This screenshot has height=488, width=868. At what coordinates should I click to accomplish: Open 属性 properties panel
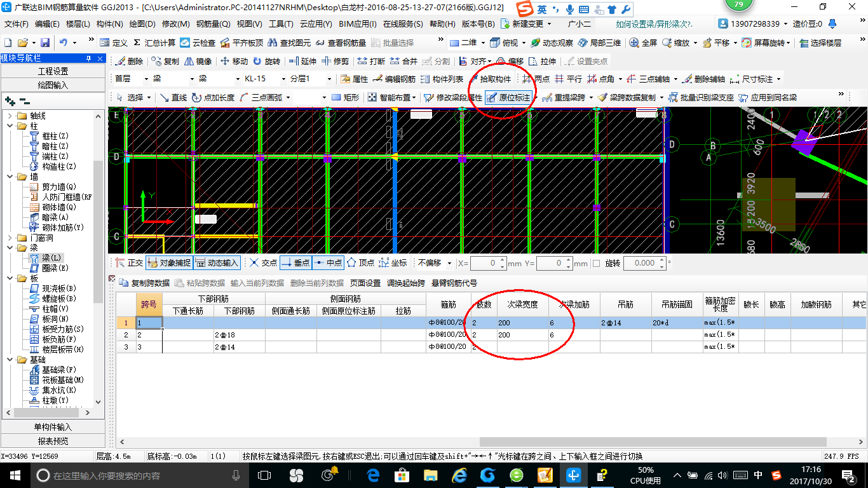click(x=355, y=79)
